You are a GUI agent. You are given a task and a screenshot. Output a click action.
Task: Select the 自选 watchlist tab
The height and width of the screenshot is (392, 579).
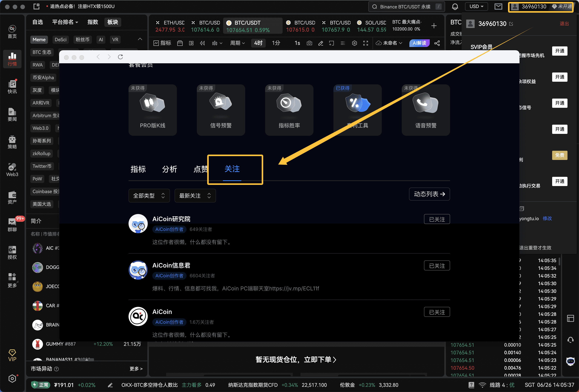click(38, 22)
